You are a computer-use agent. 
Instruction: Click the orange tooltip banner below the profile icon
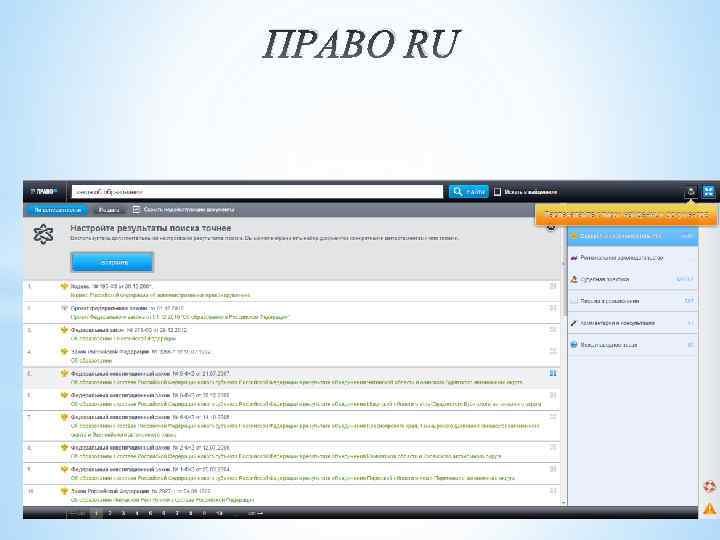[x=626, y=214]
